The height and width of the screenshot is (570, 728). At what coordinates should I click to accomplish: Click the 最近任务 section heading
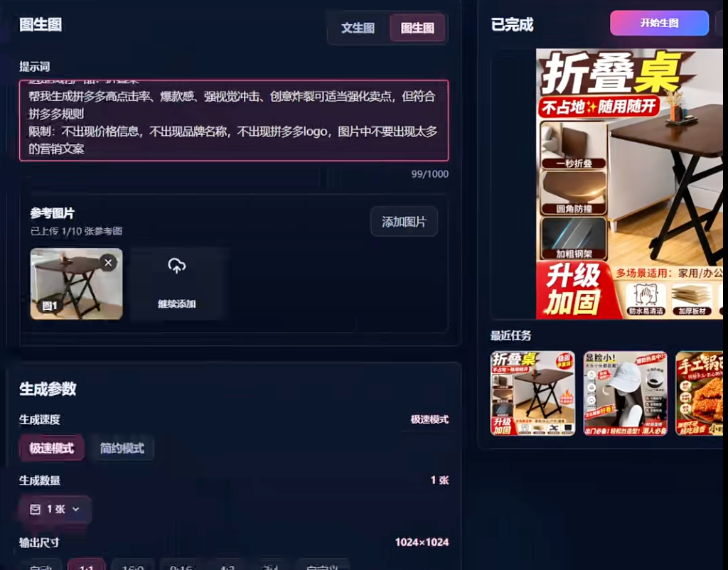(x=510, y=335)
